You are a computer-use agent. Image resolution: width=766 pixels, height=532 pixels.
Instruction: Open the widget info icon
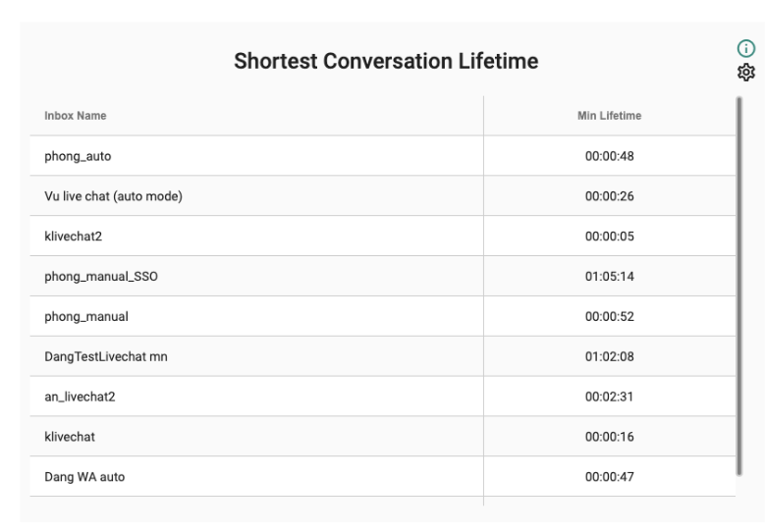pos(746,48)
